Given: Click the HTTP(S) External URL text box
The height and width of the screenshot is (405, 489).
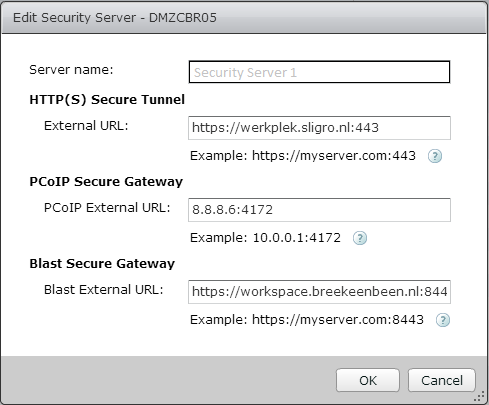Looking at the screenshot, I should 319,128.
